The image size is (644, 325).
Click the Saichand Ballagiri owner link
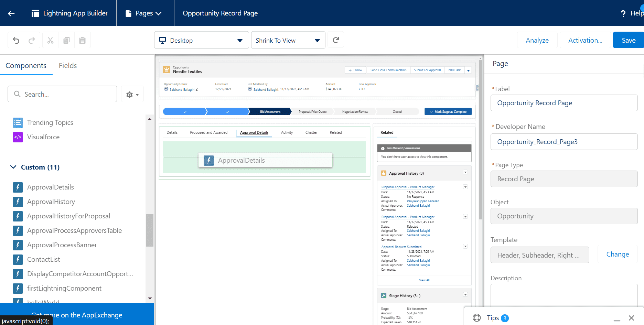pyautogui.click(x=182, y=90)
